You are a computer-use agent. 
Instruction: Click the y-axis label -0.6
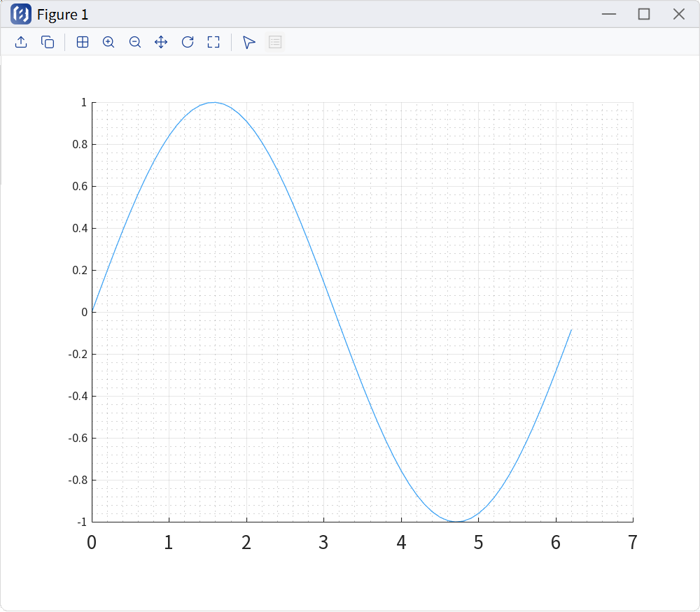(78, 438)
